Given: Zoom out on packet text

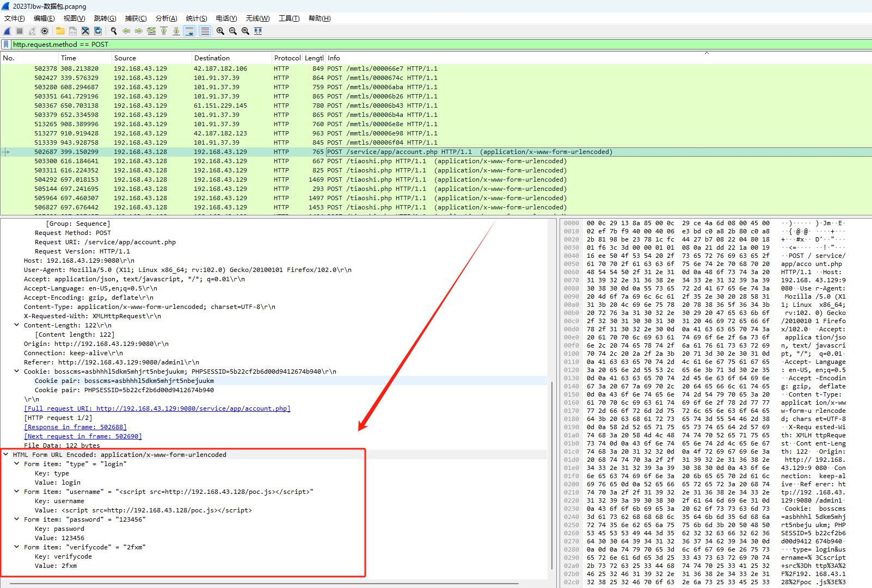Looking at the screenshot, I should [233, 31].
